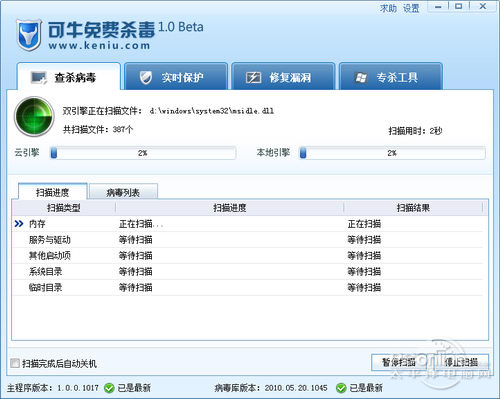Switch to the 病毒列表 tab

point(123,192)
